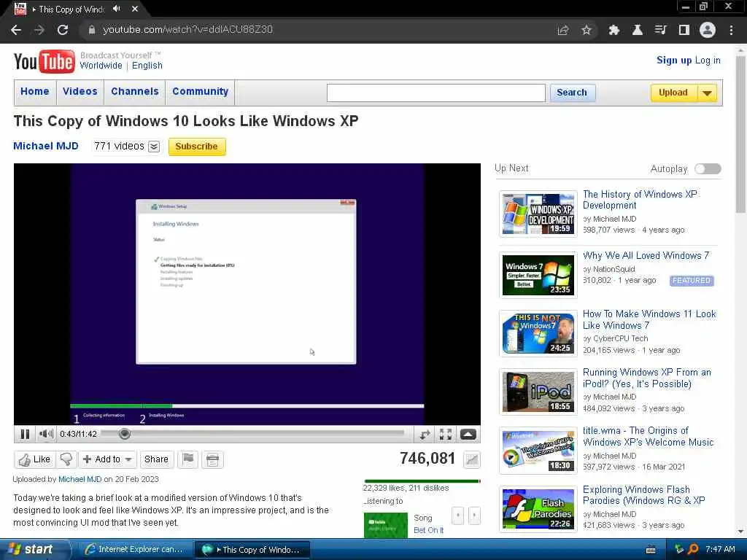Go back with browser back arrow
The height and width of the screenshot is (560, 747).
[16, 30]
